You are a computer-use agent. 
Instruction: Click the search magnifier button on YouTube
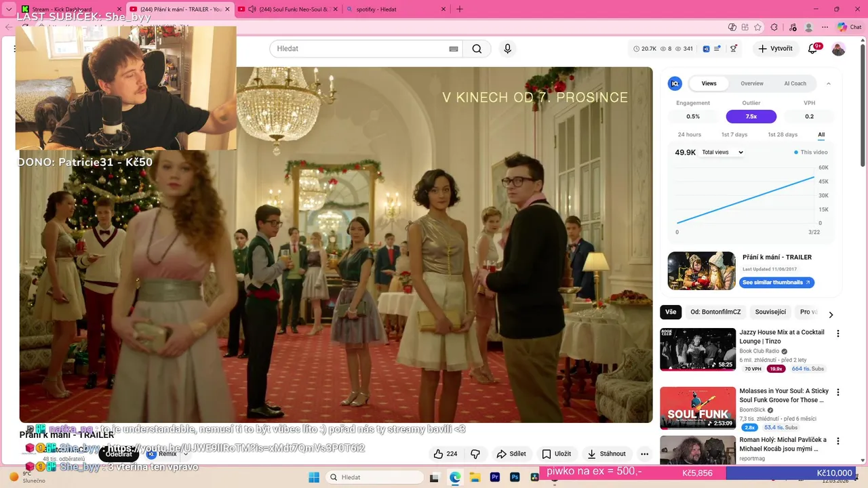477,49
